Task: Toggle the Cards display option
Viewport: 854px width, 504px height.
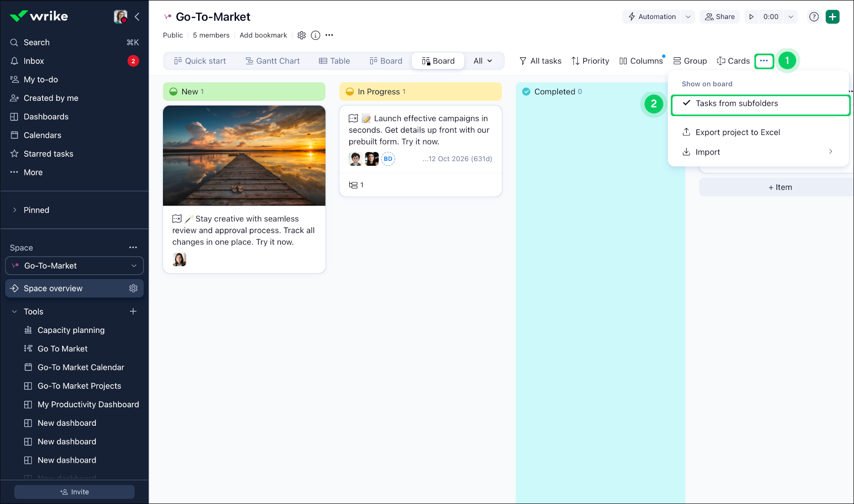Action: coord(733,61)
